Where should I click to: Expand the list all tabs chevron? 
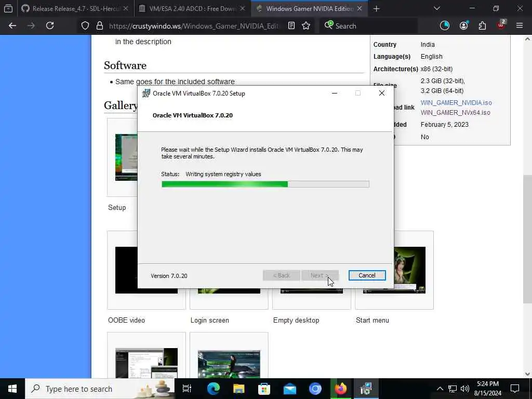[x=436, y=8]
